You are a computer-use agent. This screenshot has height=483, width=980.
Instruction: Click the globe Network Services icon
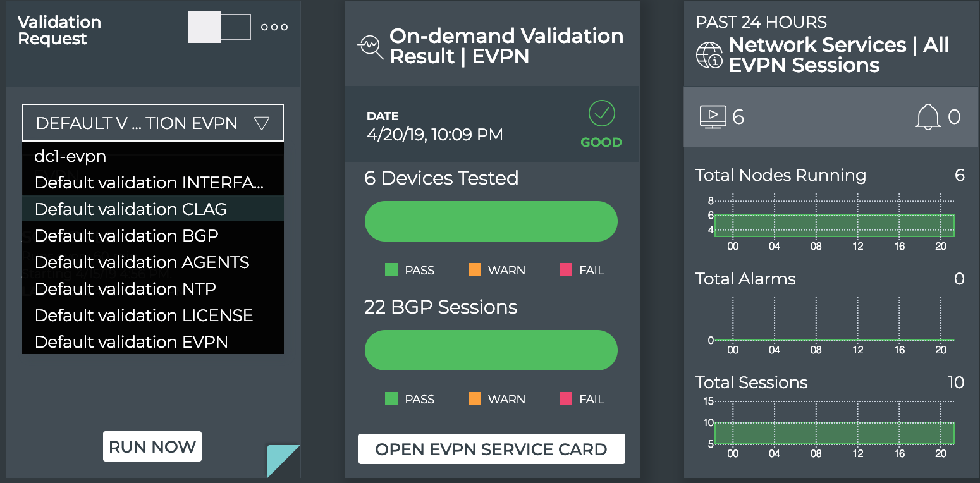coord(709,55)
